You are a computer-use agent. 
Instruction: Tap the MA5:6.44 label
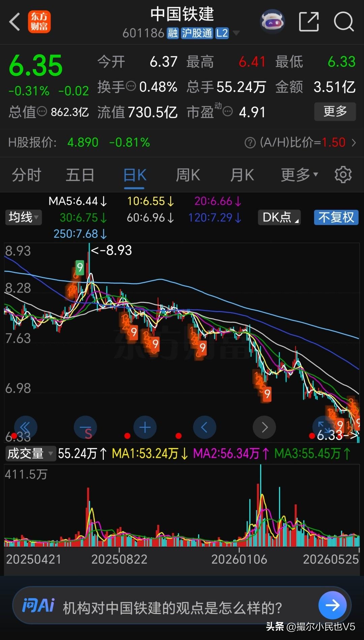[78, 201]
